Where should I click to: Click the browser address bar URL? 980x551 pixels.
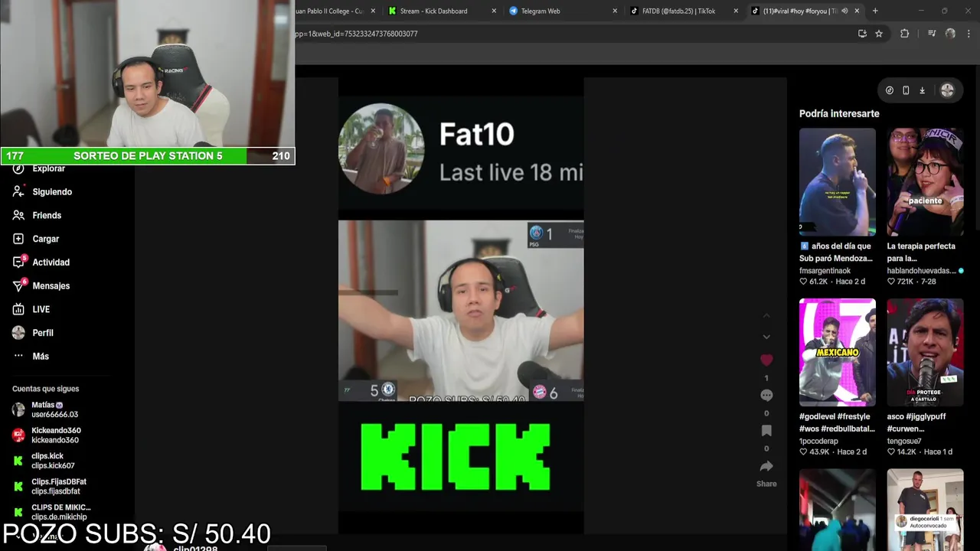point(357,34)
